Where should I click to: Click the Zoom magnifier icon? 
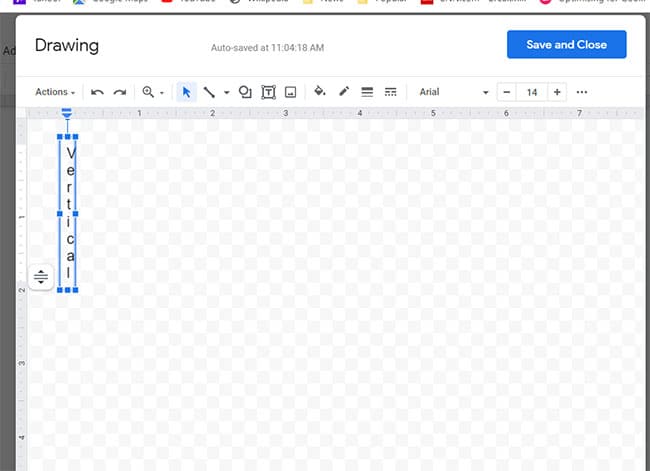148,92
